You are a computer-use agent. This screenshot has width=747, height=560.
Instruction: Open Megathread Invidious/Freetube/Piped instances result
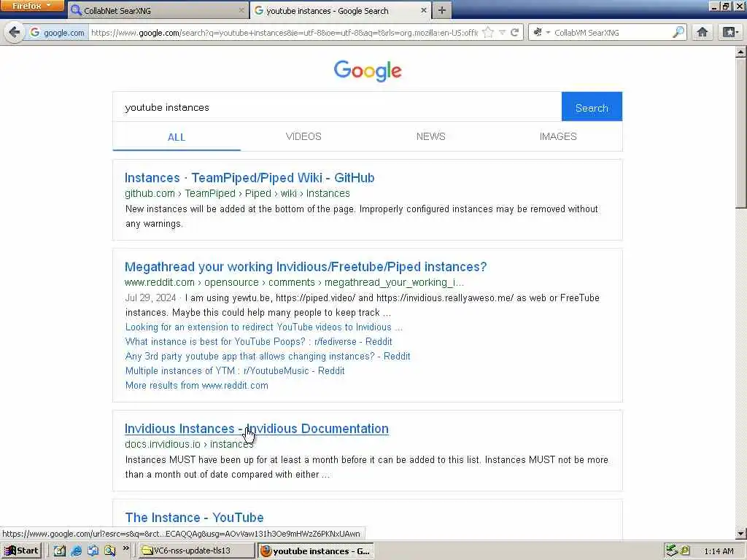[x=306, y=267]
